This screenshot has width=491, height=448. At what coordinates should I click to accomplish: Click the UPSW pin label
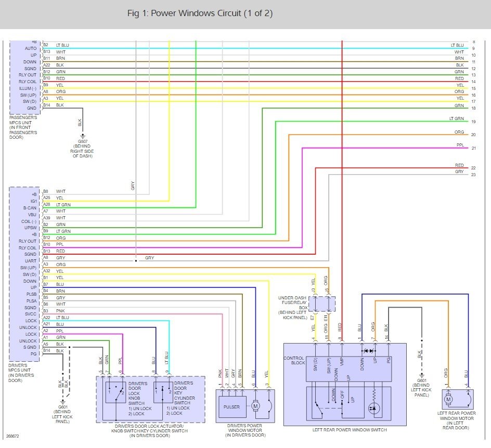pyautogui.click(x=30, y=228)
